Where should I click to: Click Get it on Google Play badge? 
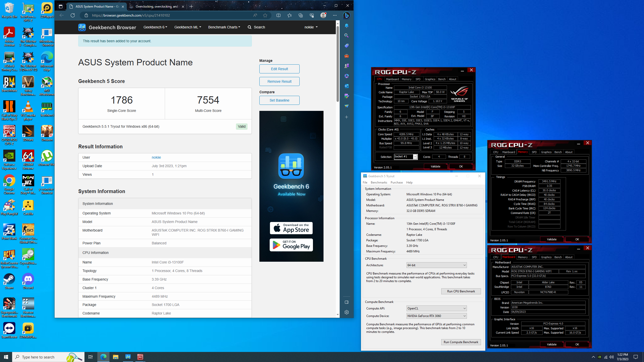click(291, 245)
